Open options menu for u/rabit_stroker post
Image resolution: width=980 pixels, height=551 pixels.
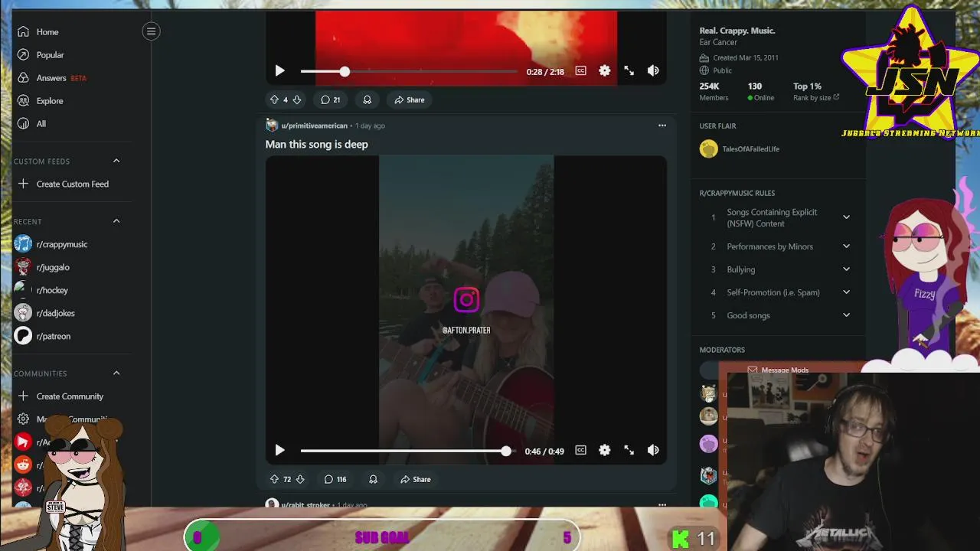click(x=662, y=505)
